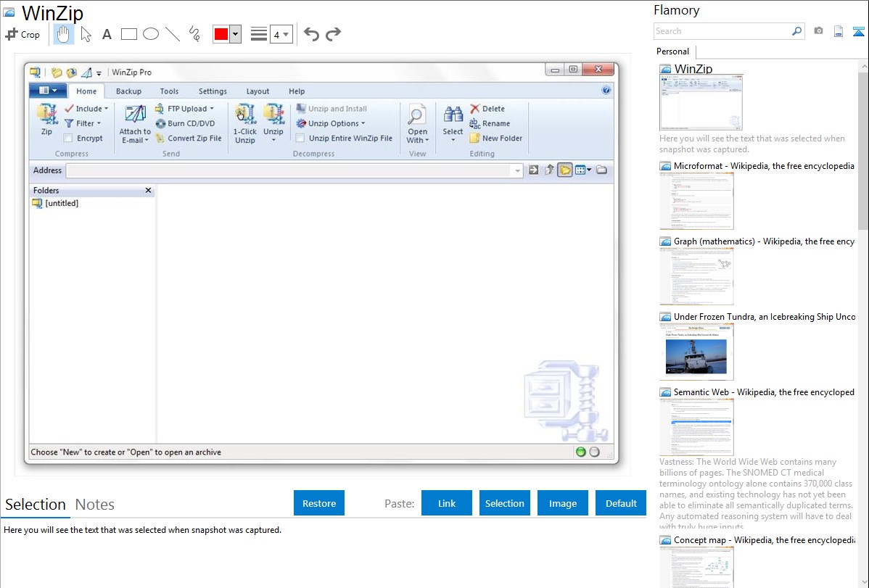The image size is (869, 588).
Task: Select the Crop tool
Action: tap(22, 34)
